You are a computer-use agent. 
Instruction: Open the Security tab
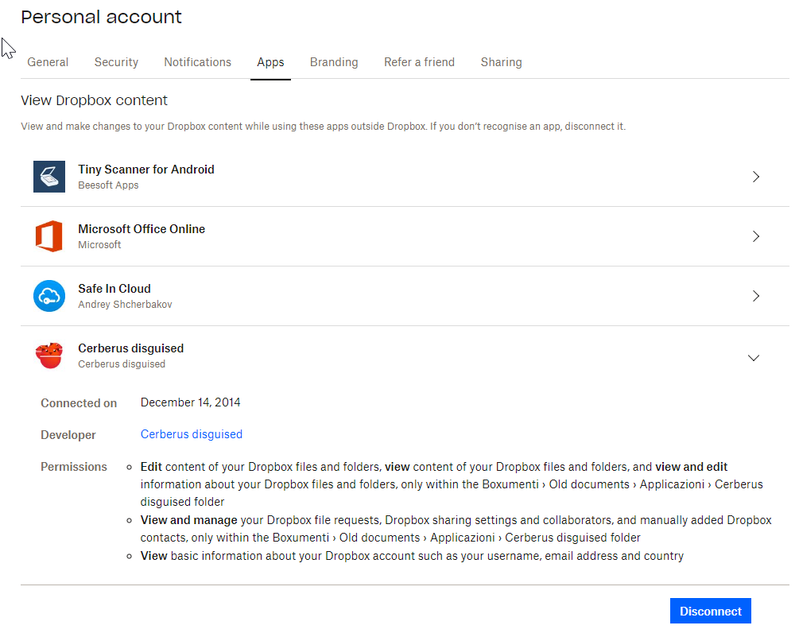tap(116, 62)
